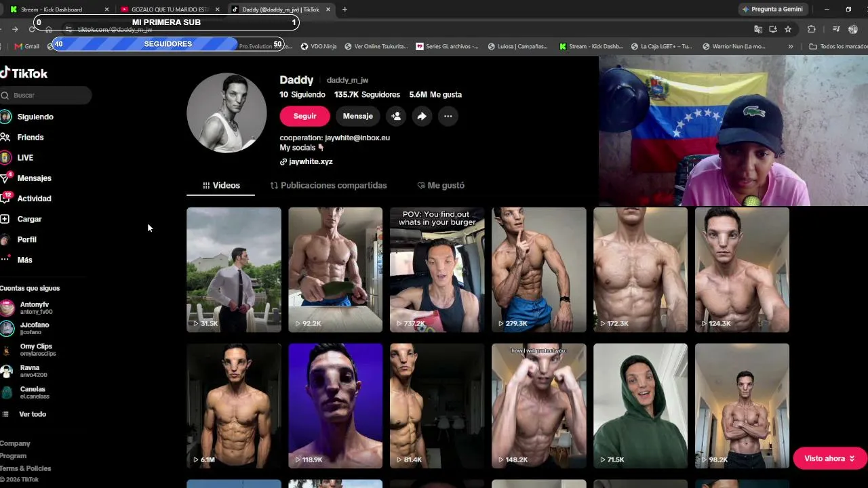Click the Mensaje button

357,116
